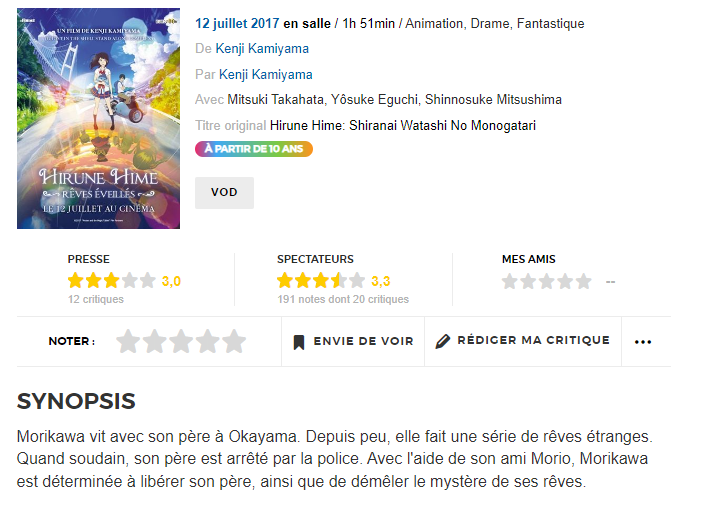Open the 12 critiques press reviews link
Screen dimensions: 720x531
point(96,299)
